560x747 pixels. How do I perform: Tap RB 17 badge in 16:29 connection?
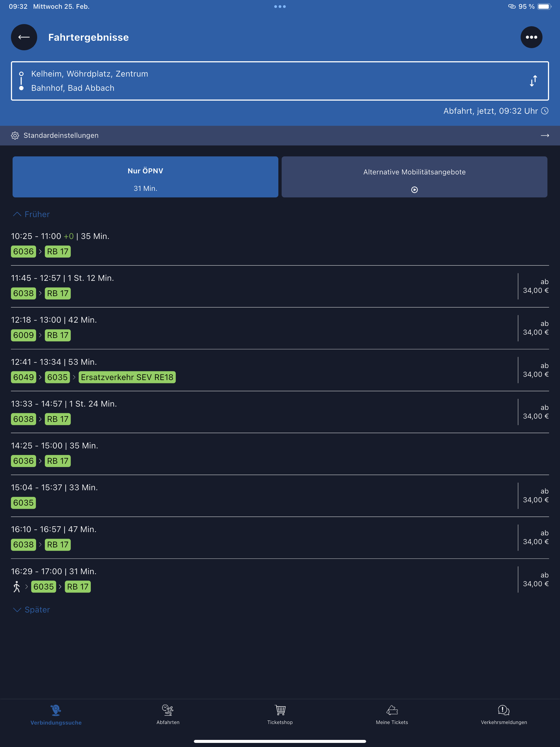[78, 586]
